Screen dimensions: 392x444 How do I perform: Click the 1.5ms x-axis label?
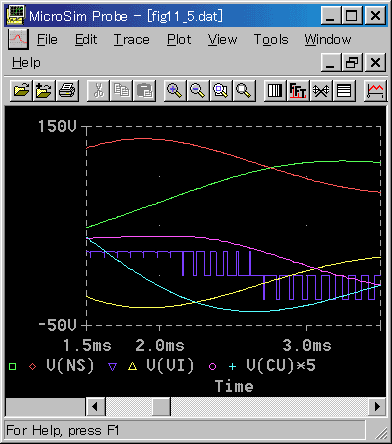(x=87, y=345)
